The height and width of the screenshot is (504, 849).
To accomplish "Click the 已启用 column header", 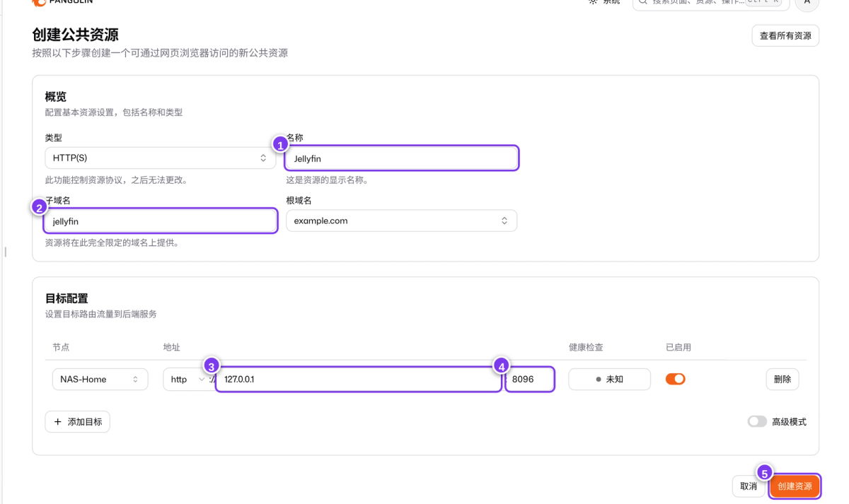I will (678, 347).
